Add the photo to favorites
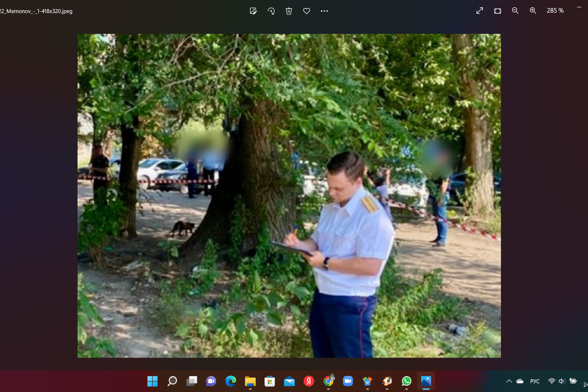This screenshot has width=588, height=392. (306, 11)
